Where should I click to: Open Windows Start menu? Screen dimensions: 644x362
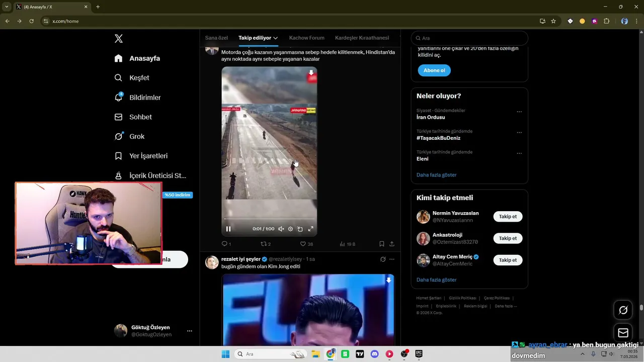coord(225,354)
